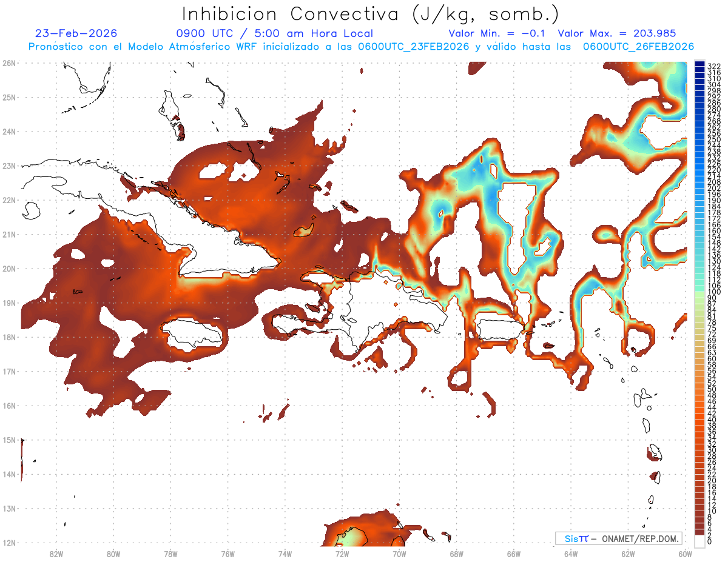This screenshot has height=562, width=728.
Task: Click the 68W longitude label
Action: pyautogui.click(x=456, y=554)
